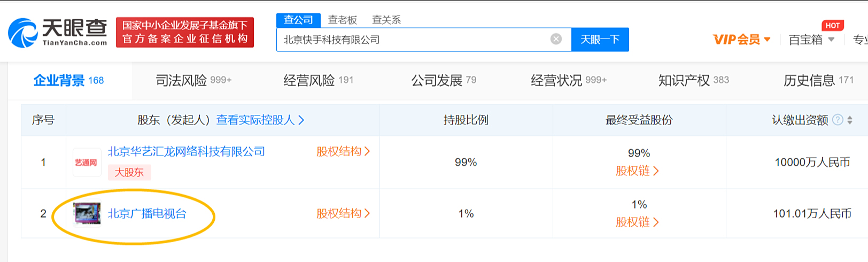View 股权链 for the 99% shareholder
This screenshot has width=868, height=262.
point(637,171)
